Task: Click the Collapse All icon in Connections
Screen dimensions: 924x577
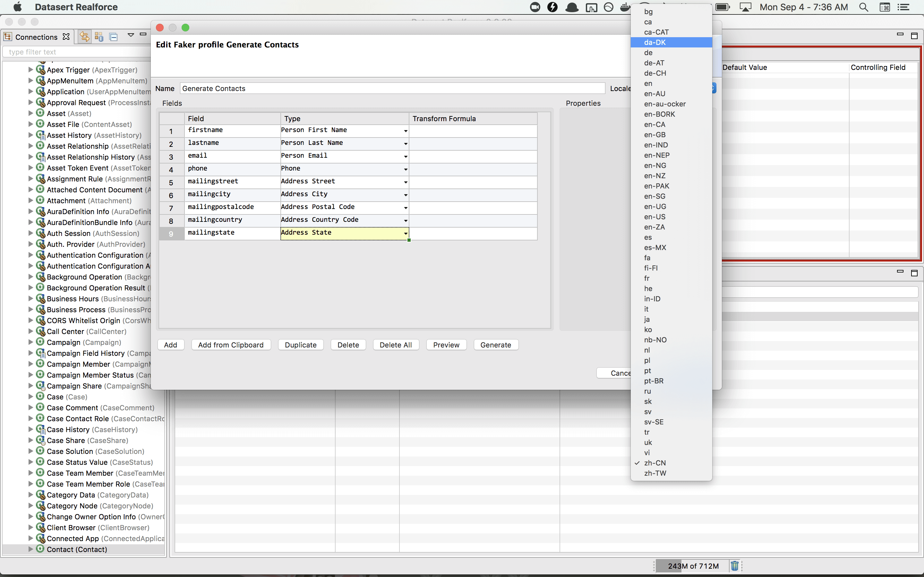Action: 114,37
